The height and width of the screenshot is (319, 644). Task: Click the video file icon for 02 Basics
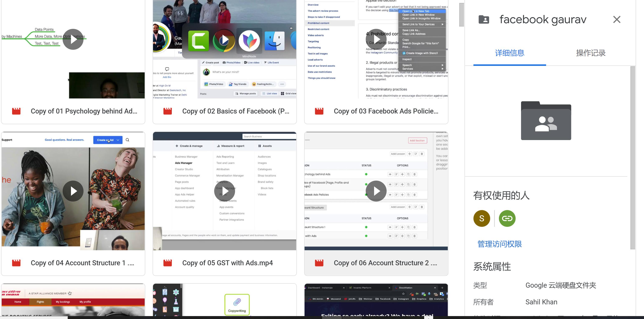(x=167, y=111)
